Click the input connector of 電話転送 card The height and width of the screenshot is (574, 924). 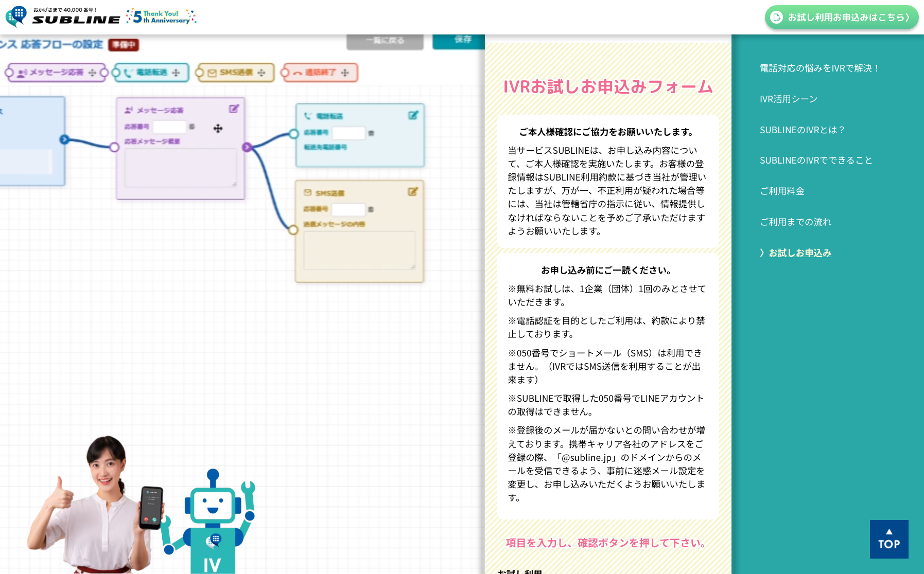pyautogui.click(x=293, y=134)
